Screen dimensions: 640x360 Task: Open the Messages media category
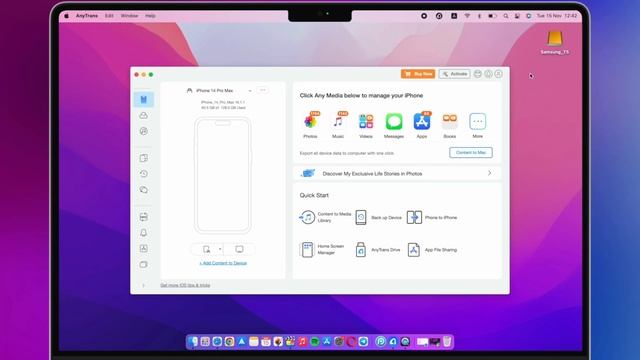click(394, 125)
